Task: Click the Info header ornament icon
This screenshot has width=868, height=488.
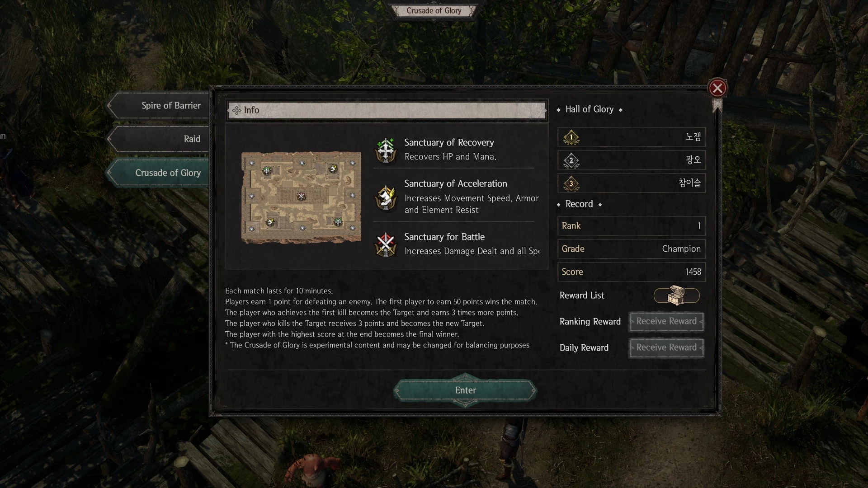Action: [x=236, y=110]
